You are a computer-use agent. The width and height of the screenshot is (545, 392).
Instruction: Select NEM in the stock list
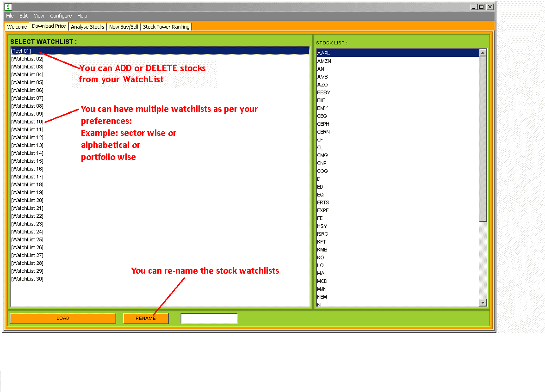398,297
